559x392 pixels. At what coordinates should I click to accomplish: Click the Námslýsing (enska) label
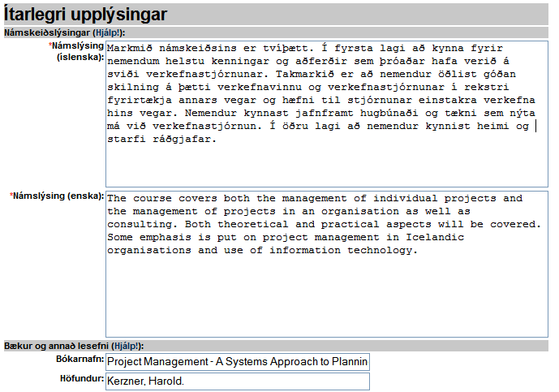59,196
